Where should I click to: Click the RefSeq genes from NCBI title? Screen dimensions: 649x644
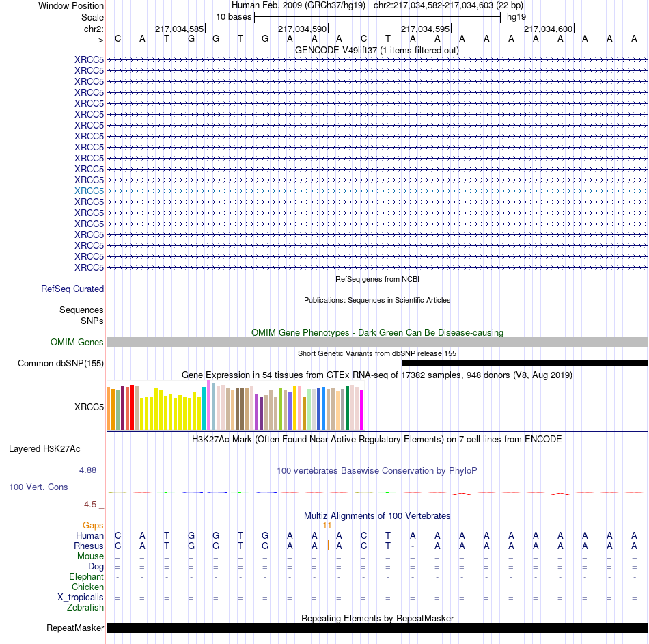pos(377,279)
